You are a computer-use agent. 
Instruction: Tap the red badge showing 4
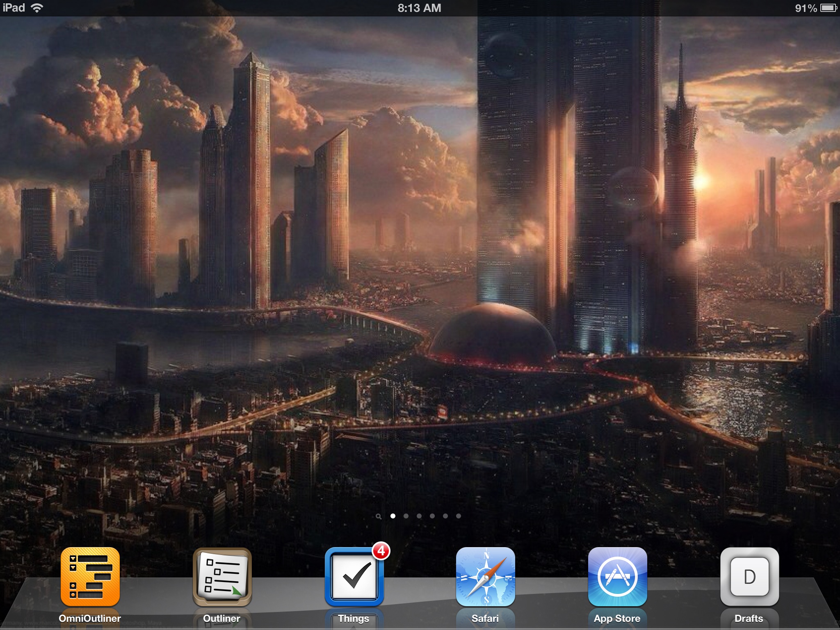pyautogui.click(x=381, y=551)
